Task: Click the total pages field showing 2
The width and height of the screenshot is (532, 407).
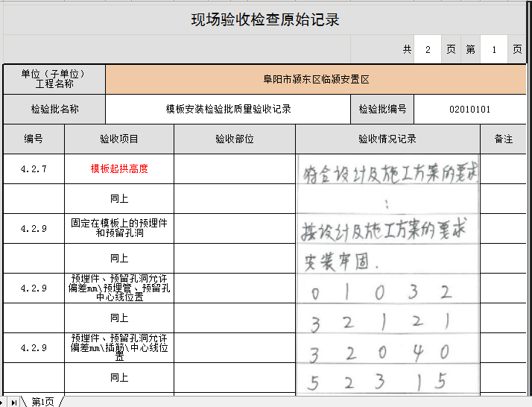Action: coord(427,49)
